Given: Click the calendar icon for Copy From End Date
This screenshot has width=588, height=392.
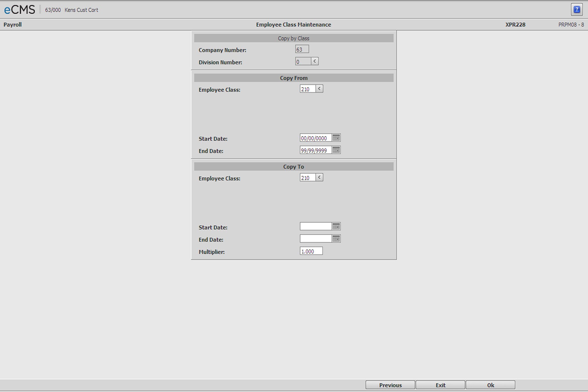Looking at the screenshot, I should 337,150.
